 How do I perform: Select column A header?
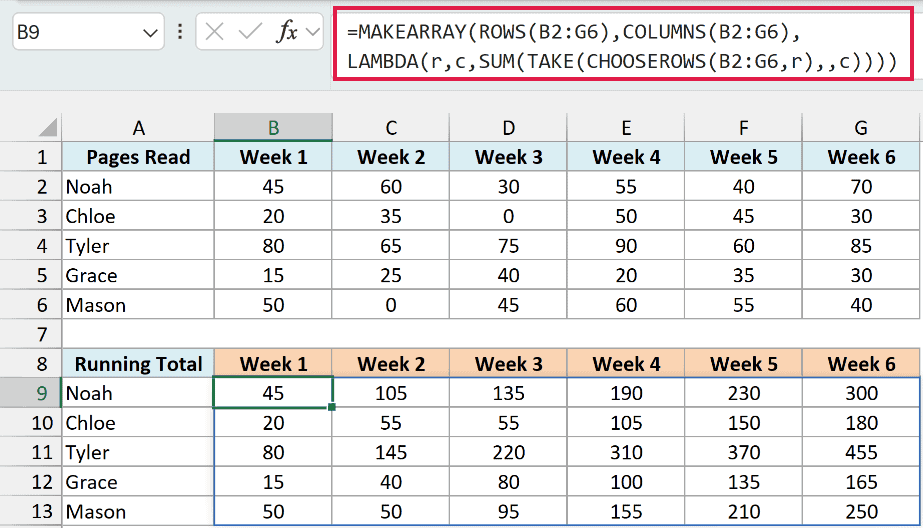pos(138,127)
